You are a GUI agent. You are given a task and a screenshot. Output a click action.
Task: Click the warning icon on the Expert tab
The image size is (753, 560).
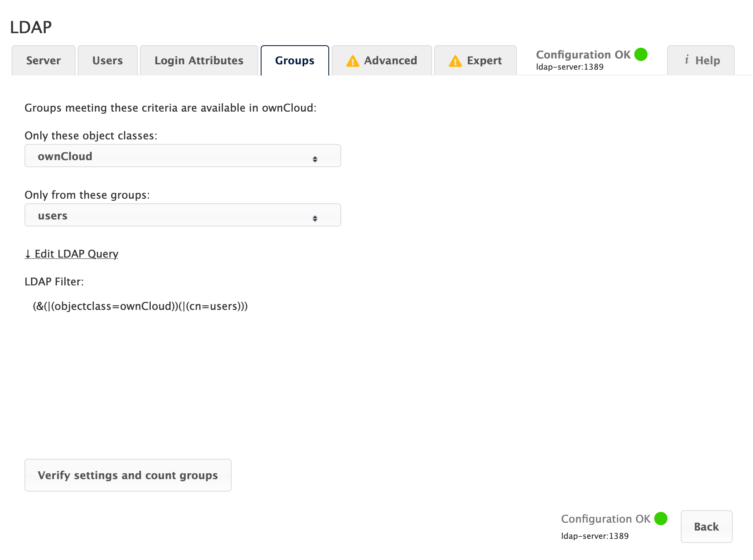[x=455, y=61]
